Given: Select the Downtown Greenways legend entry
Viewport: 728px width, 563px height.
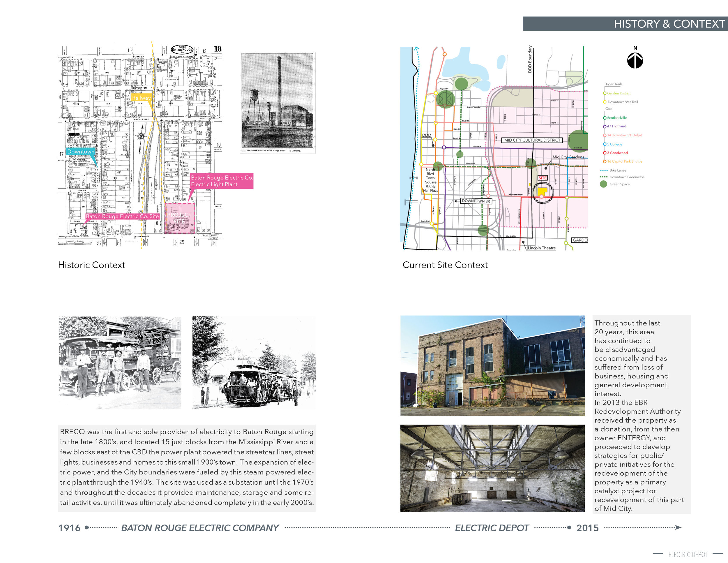Looking at the screenshot, I should click(x=627, y=177).
